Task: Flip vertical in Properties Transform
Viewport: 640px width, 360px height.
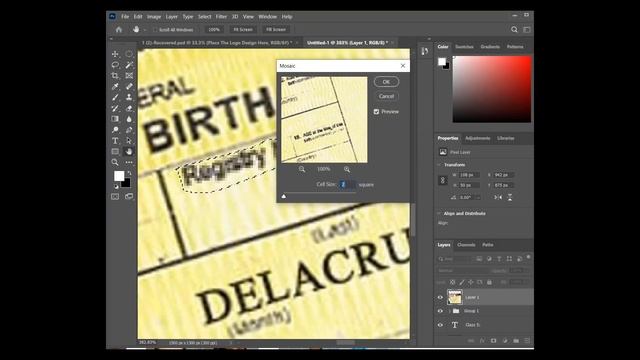Action: point(510,197)
